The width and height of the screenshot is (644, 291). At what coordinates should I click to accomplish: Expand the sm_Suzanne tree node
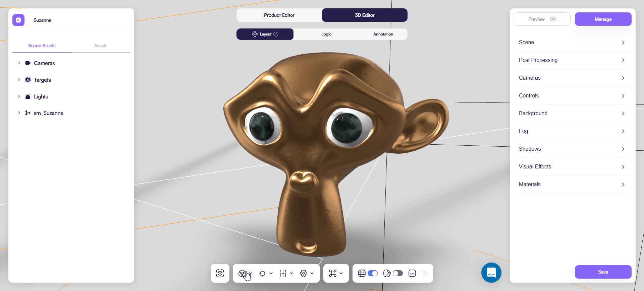click(x=19, y=113)
